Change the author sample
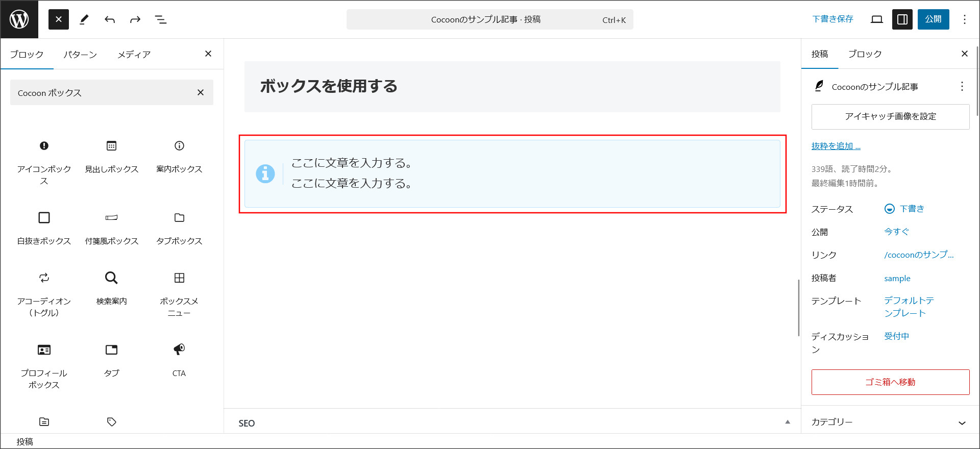This screenshot has width=980, height=449. point(897,278)
